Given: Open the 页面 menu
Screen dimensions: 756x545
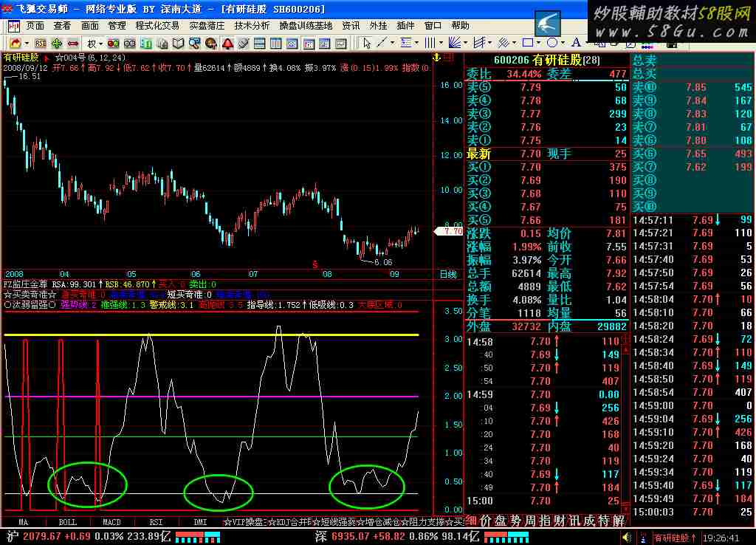Looking at the screenshot, I should pyautogui.click(x=35, y=26).
